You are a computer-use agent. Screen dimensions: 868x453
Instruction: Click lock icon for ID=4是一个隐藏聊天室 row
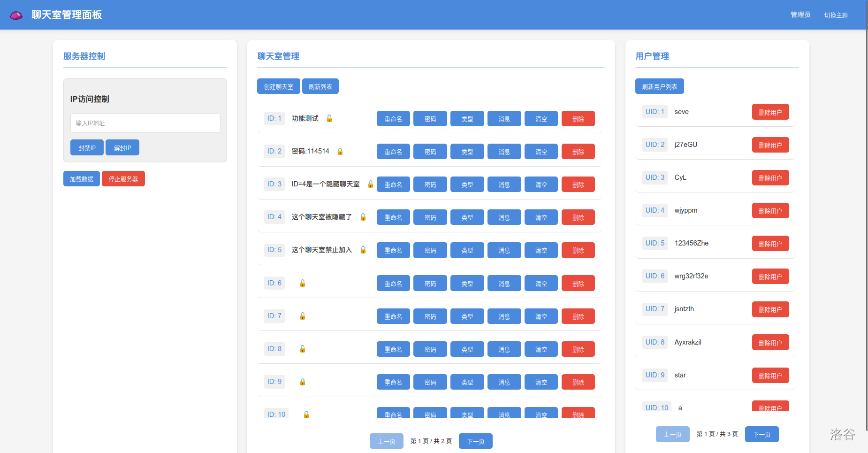[370, 184]
